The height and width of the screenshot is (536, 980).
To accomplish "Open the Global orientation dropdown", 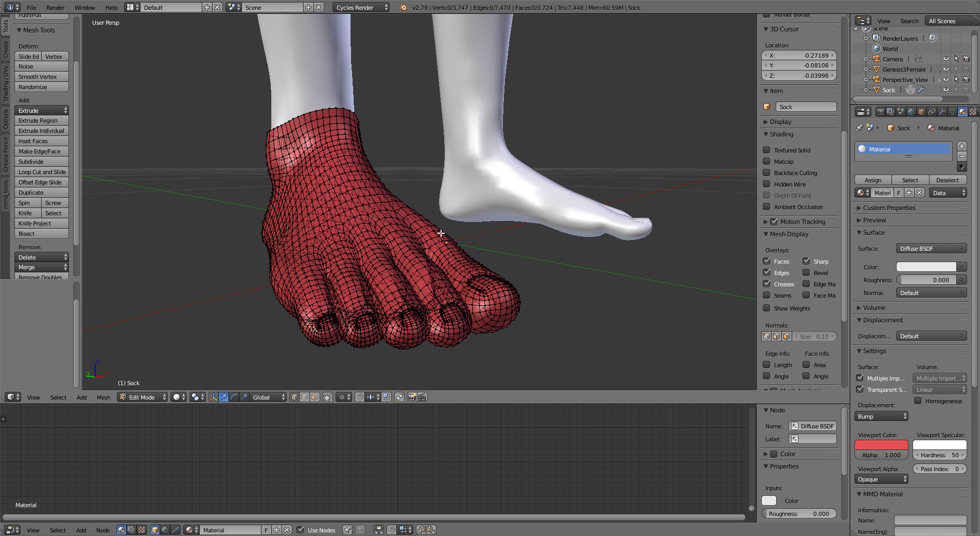I will coord(268,397).
